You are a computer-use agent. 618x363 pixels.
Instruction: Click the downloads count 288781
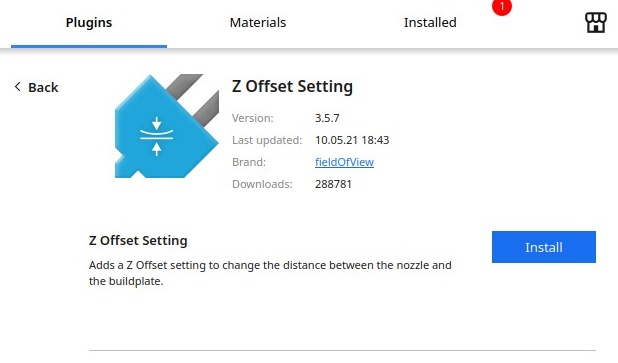[333, 184]
